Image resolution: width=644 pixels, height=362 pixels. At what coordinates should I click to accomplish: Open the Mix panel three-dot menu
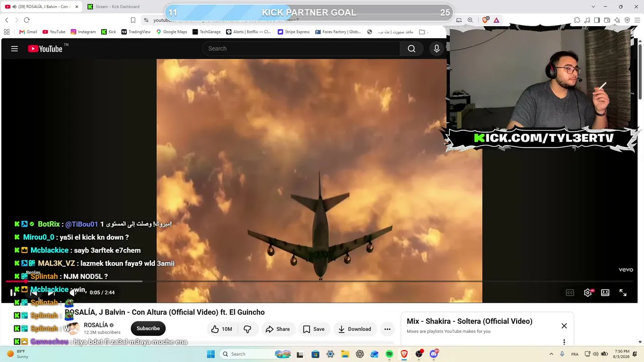(x=564, y=342)
